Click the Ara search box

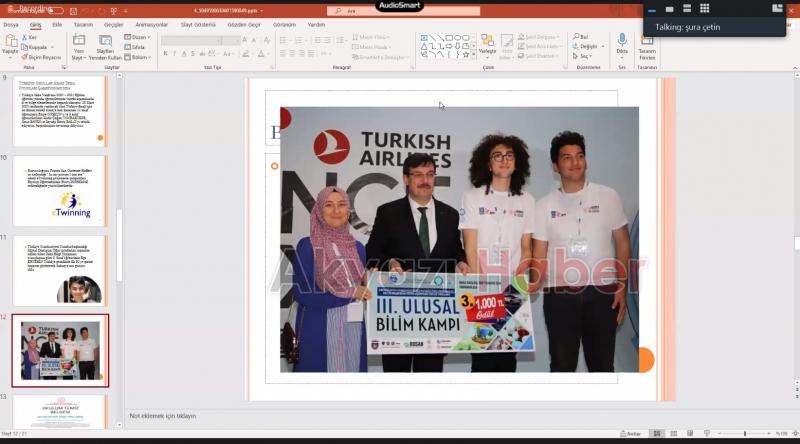click(403, 11)
